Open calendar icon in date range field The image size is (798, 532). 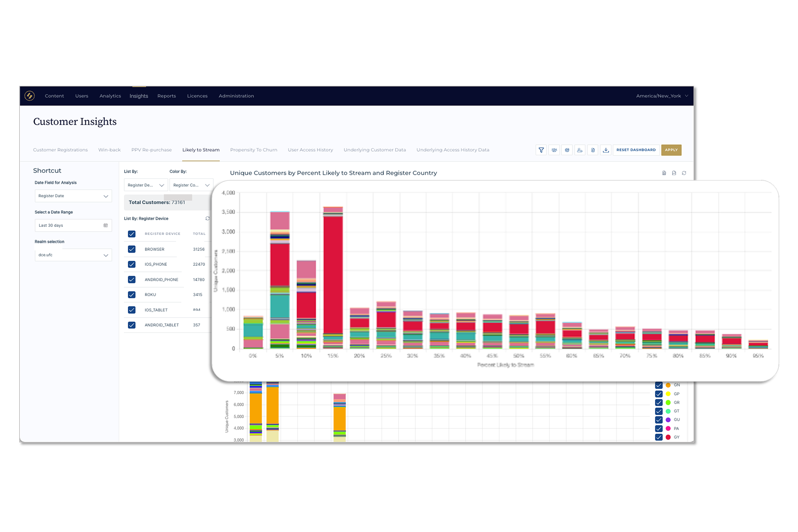pos(105,225)
